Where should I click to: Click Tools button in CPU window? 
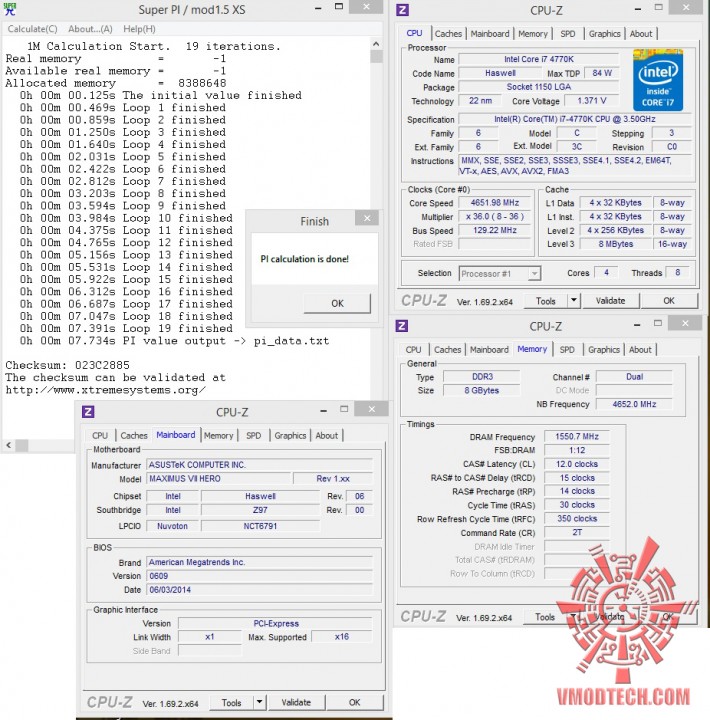coord(546,301)
